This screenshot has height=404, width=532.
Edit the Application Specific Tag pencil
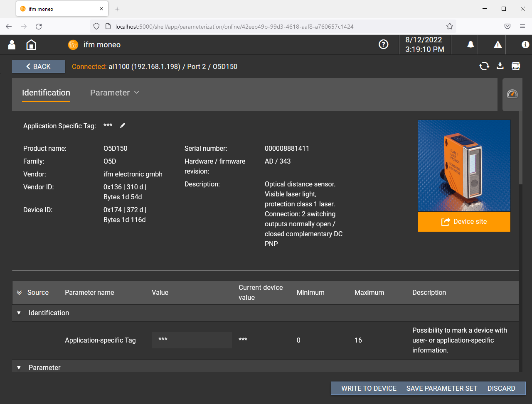click(x=123, y=126)
